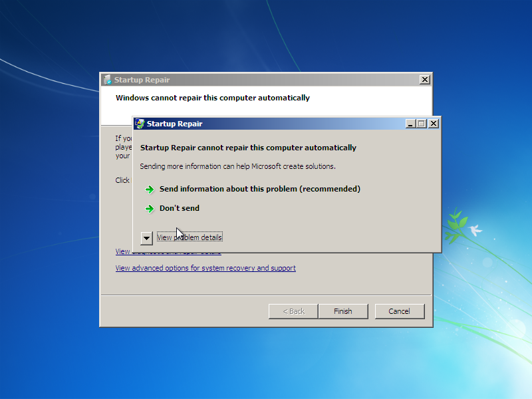Image resolution: width=532 pixels, height=399 pixels.
Task: Click green arrow beside Send information
Action: (x=150, y=190)
